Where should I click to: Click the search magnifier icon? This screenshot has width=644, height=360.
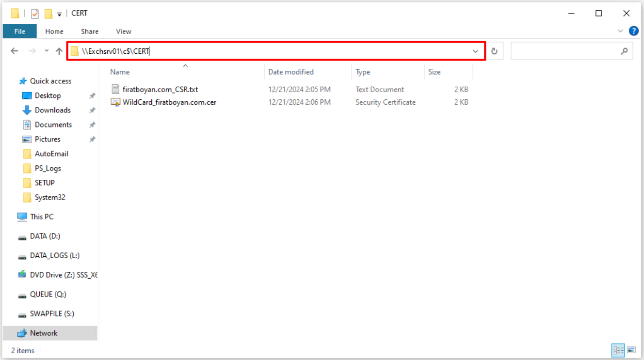(625, 51)
